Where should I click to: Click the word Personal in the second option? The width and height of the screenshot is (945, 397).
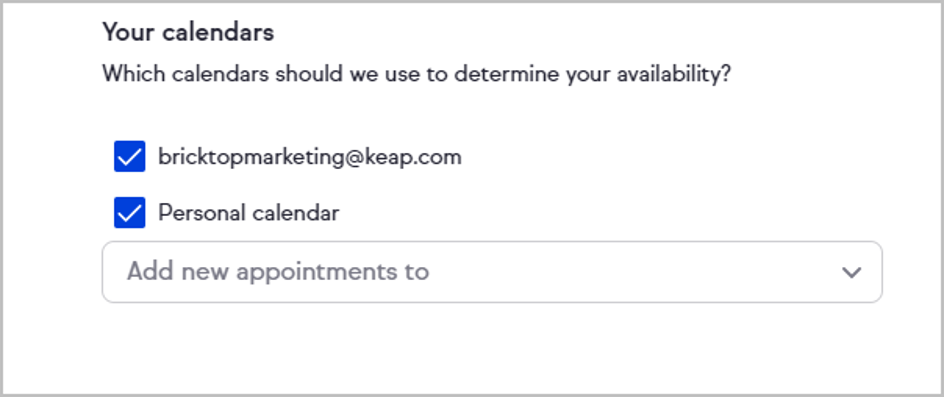(201, 213)
